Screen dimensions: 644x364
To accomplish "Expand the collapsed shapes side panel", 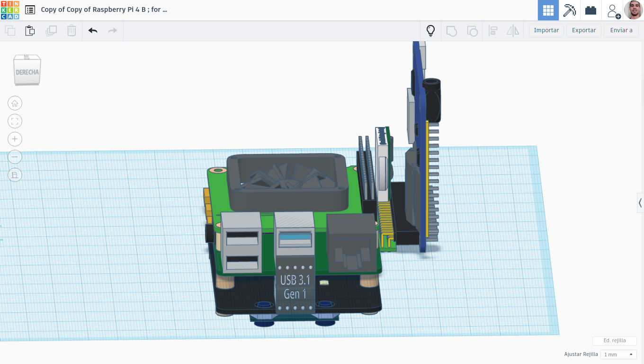I will 640,203.
